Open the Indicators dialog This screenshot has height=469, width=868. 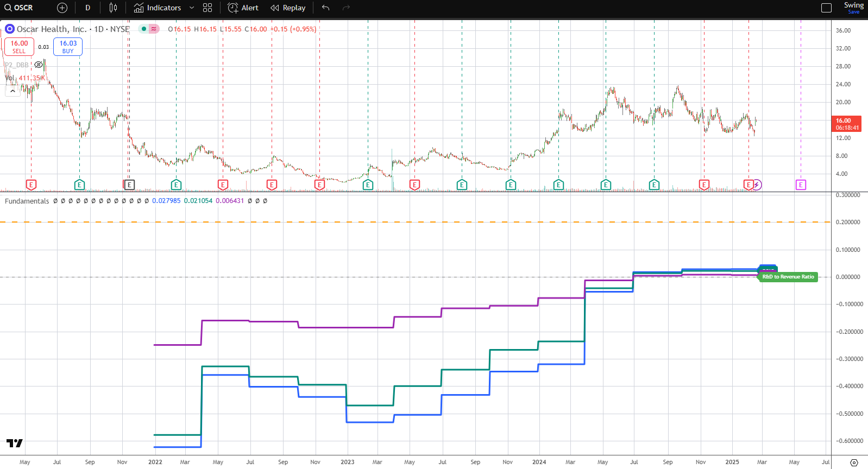coord(158,8)
